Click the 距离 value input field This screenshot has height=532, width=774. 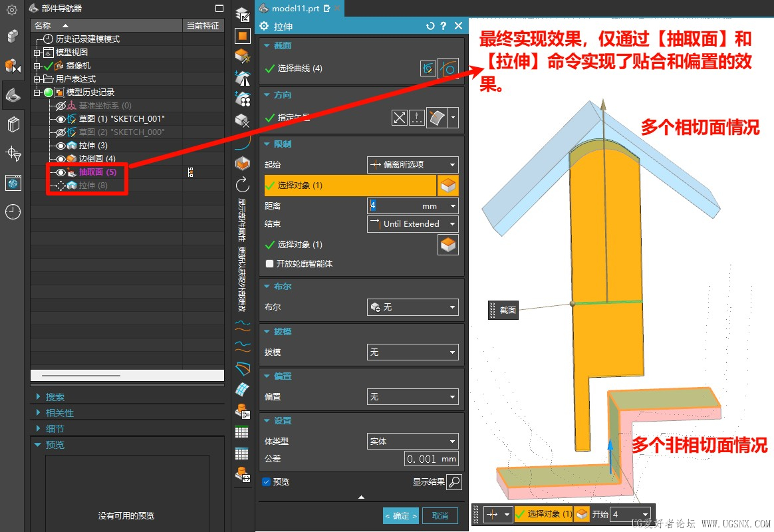coord(407,205)
